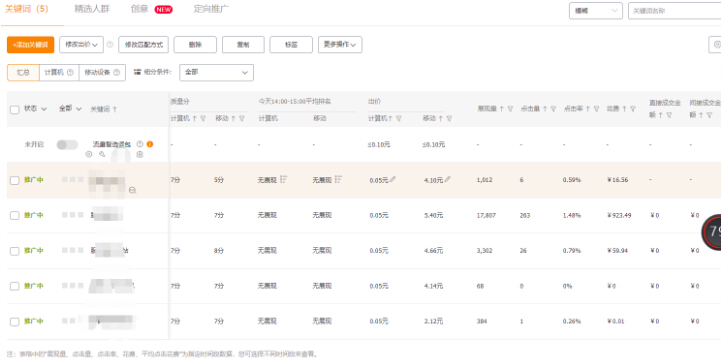Click the pencil icon beside the 4.10元 mobile bid
The image size is (723, 363).
pos(448,179)
